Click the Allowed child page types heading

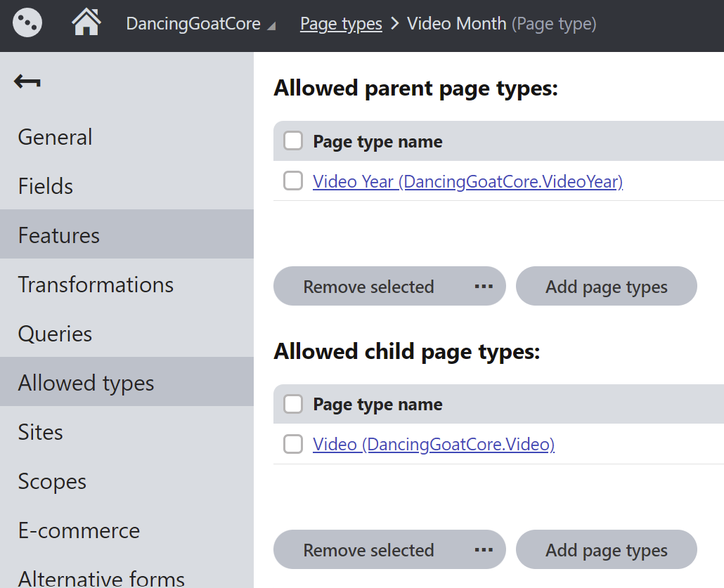(x=407, y=351)
